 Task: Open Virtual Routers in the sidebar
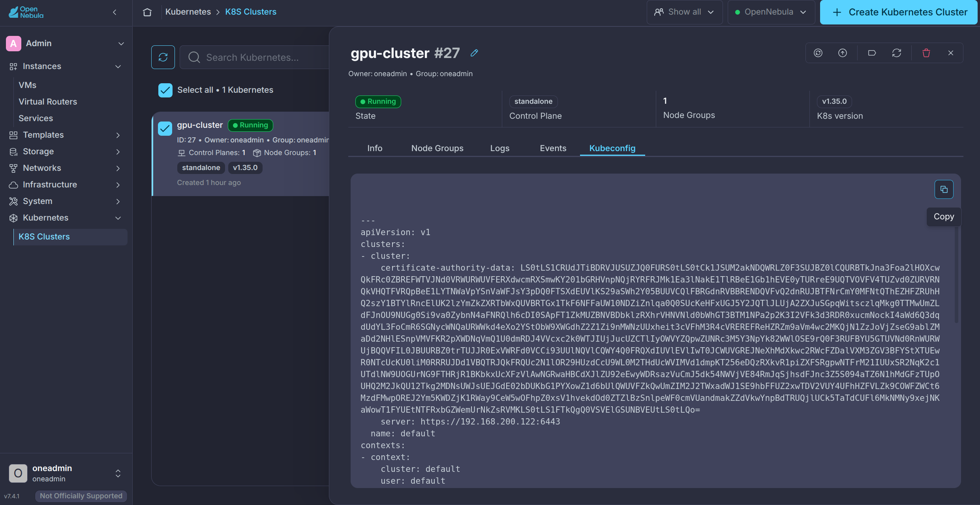click(48, 102)
